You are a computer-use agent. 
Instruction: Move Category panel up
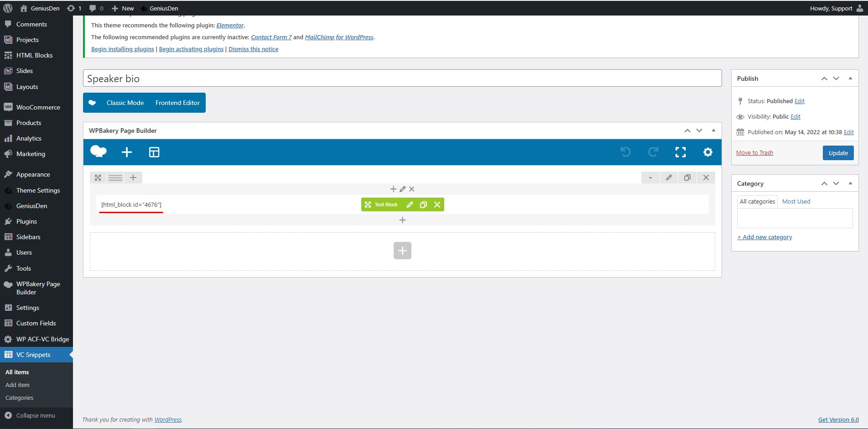click(x=824, y=183)
